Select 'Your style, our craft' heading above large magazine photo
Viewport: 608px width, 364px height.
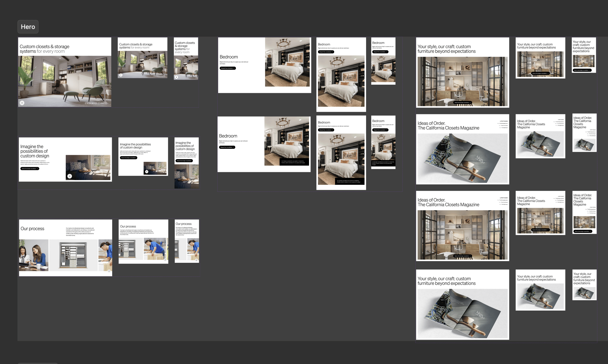click(446, 281)
